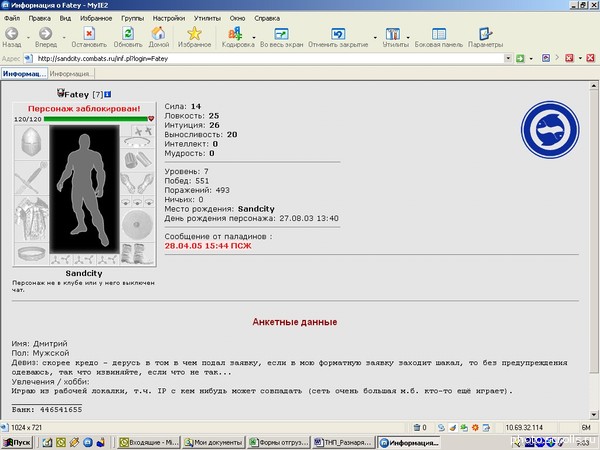Click the sword weapon slot
The width and height of the screenshot is (600, 450).
click(x=31, y=178)
